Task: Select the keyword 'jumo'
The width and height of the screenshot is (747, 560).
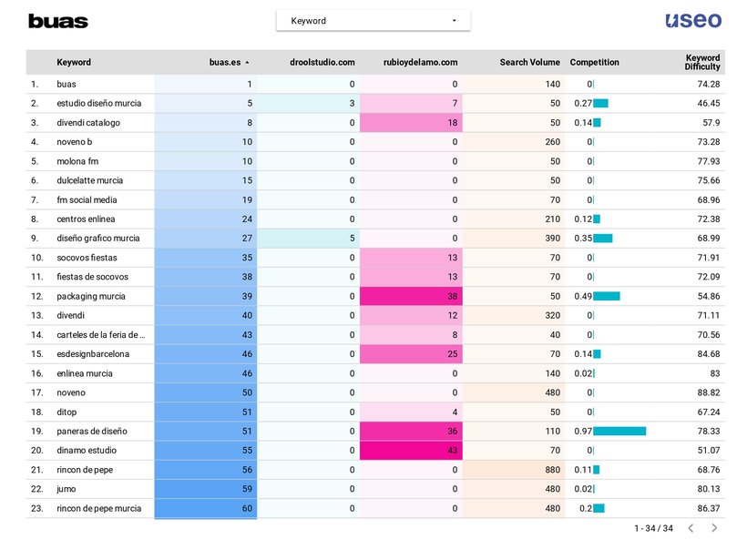Action: pyautogui.click(x=67, y=489)
